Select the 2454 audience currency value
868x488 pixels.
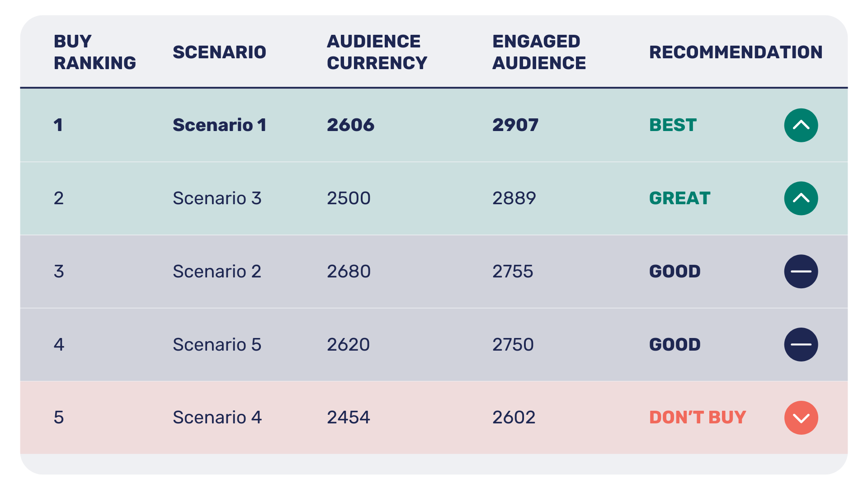click(348, 418)
